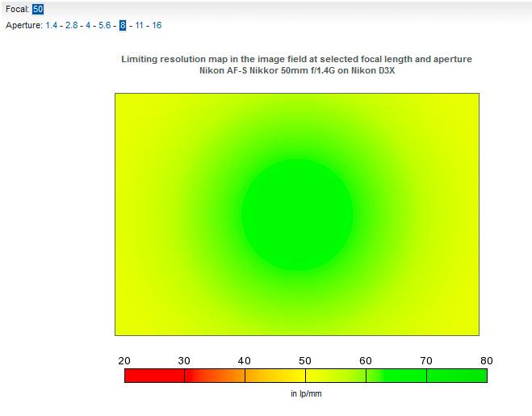Click the 'Focal:' label
The height and width of the screenshot is (416, 532).
pyautogui.click(x=17, y=9)
